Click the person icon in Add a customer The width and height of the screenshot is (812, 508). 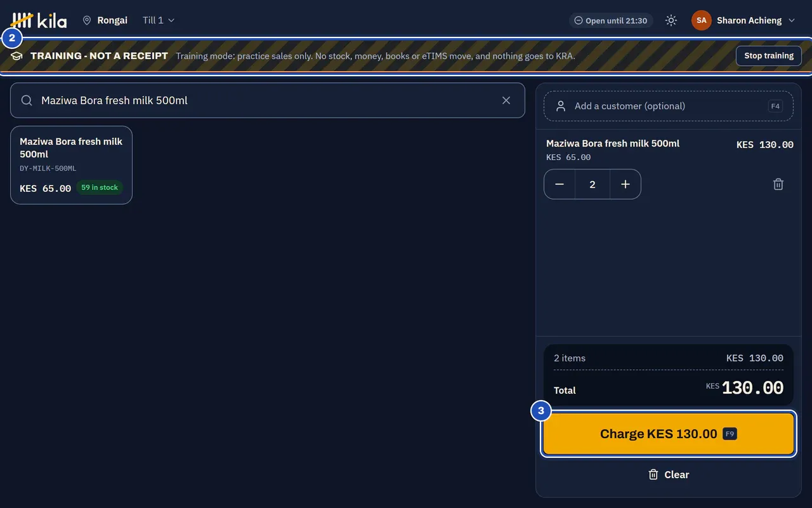[x=561, y=106]
